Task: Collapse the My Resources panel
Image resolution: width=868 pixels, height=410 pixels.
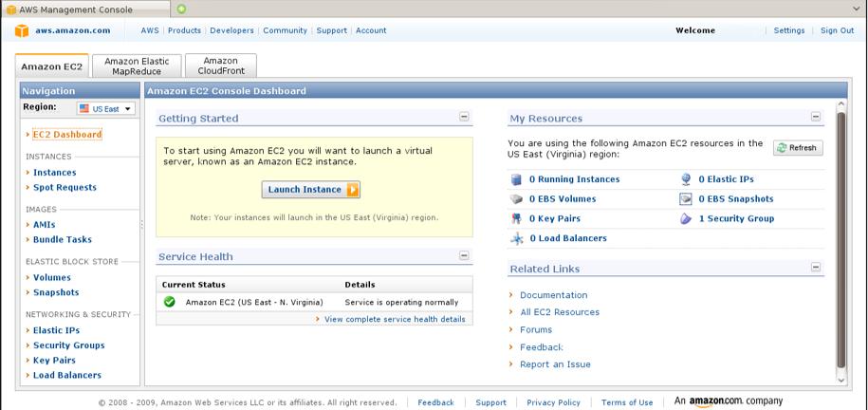Action: [x=816, y=117]
